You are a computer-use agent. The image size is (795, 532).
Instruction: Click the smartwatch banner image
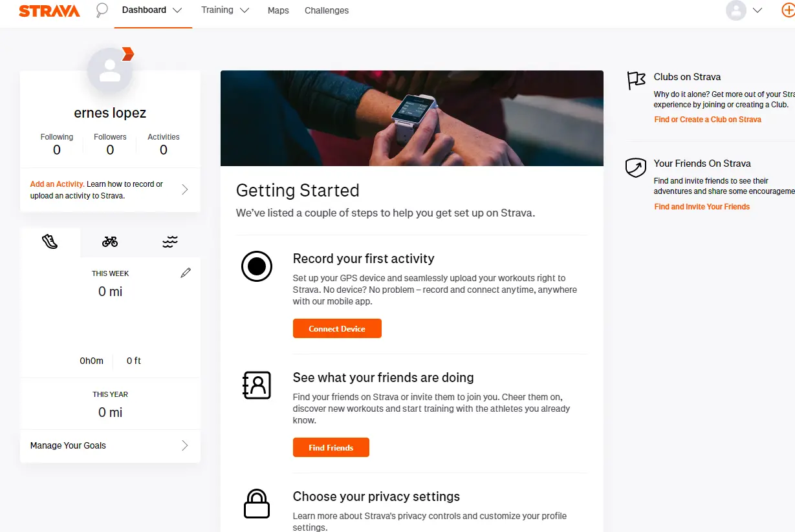412,118
